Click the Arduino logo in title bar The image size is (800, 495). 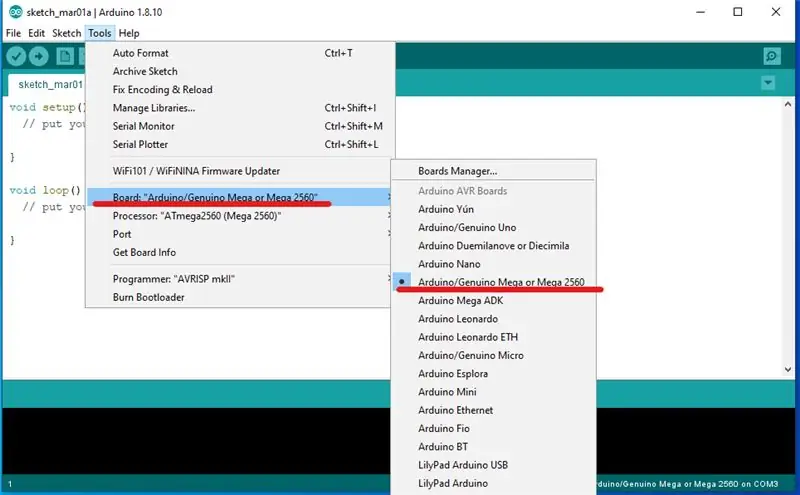click(16, 12)
